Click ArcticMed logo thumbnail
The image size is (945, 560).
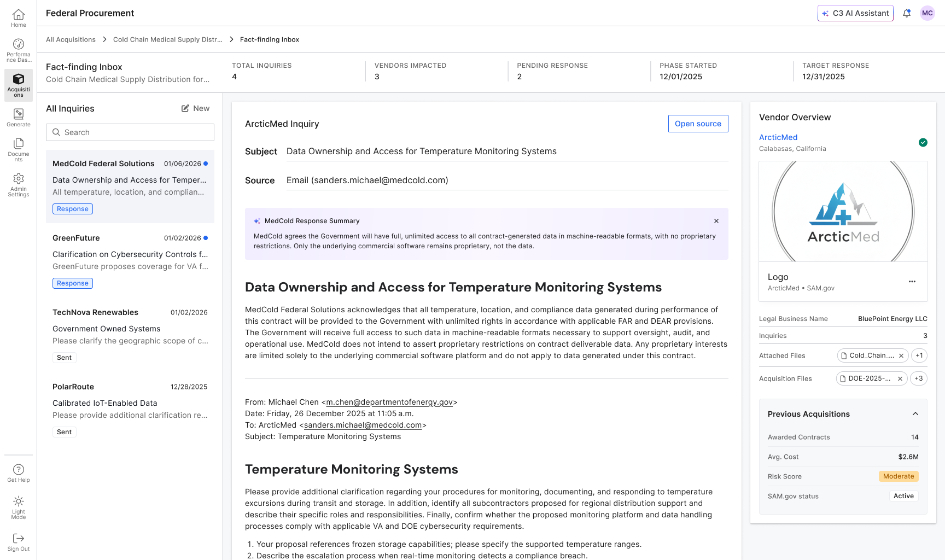[x=843, y=211]
